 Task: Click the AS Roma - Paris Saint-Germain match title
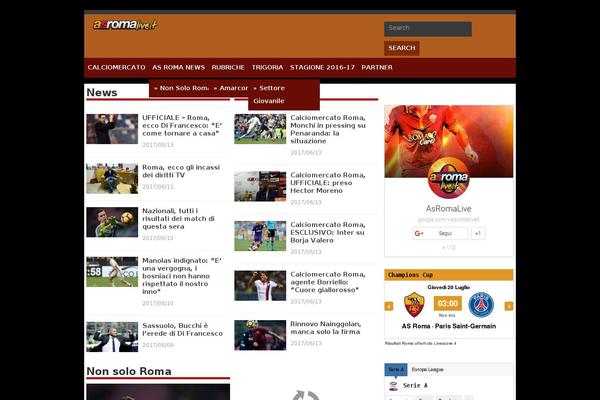(x=449, y=326)
